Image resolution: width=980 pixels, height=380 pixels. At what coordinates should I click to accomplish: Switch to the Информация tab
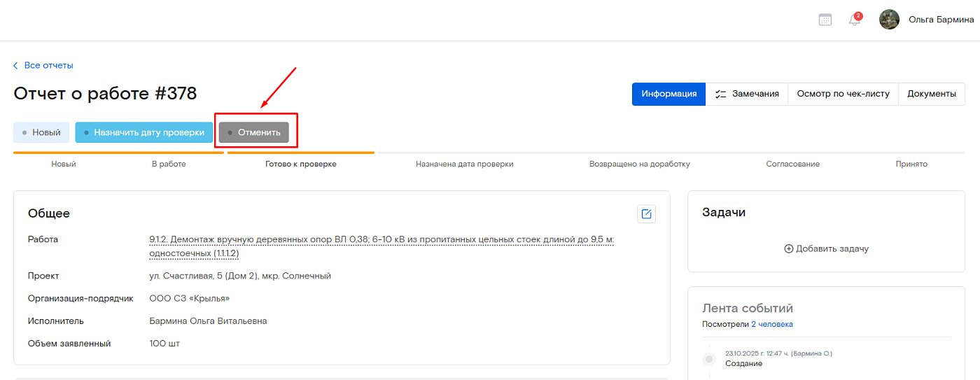pyautogui.click(x=668, y=94)
